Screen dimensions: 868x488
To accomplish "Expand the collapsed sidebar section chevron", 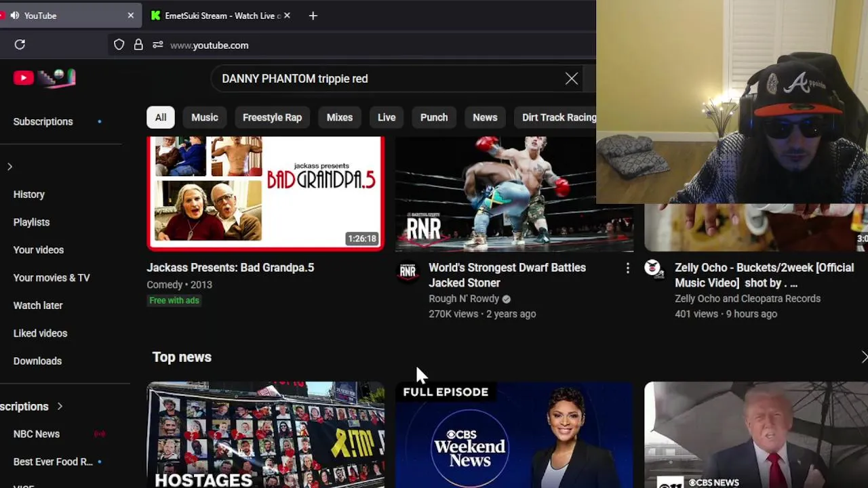I will pyautogui.click(x=9, y=167).
